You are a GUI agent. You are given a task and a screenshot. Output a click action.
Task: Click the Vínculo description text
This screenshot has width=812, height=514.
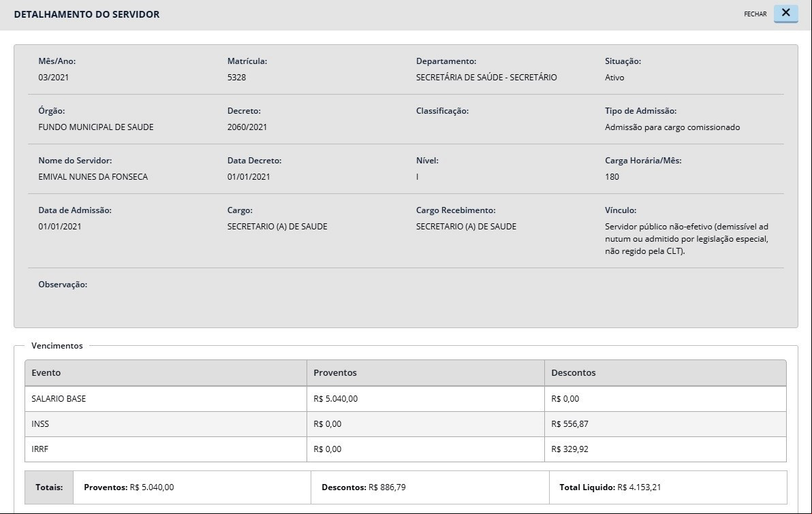(x=687, y=239)
